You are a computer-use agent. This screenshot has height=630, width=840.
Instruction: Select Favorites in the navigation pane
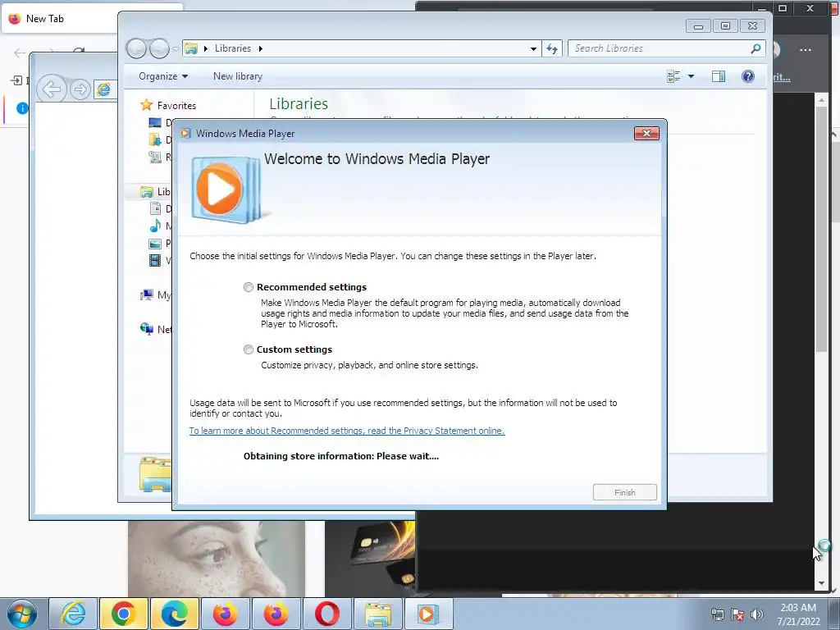coord(176,106)
